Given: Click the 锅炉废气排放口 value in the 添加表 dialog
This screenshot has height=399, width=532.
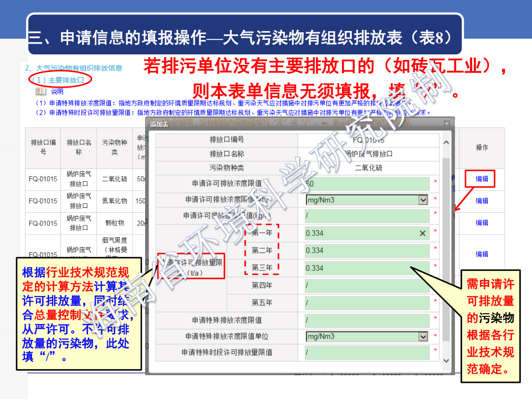Looking at the screenshot, I should coord(369,154).
